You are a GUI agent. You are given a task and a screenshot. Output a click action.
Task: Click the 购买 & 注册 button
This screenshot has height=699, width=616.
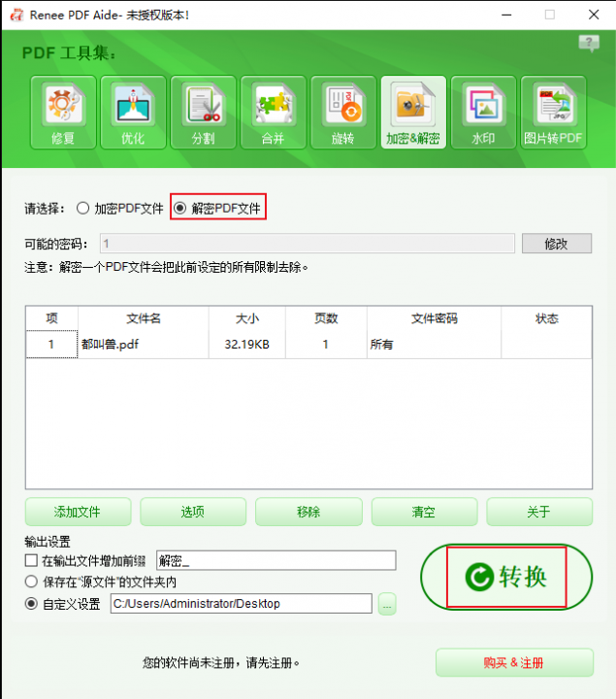[514, 662]
